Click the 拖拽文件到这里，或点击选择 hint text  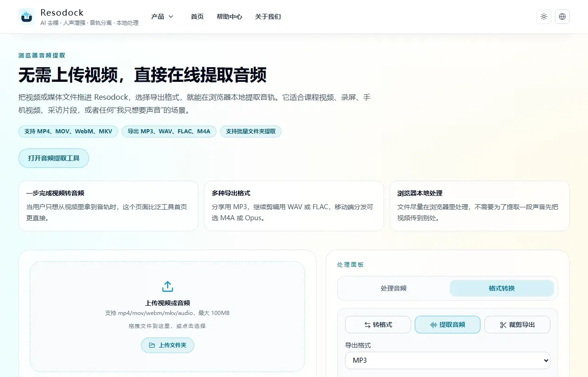[167, 326]
